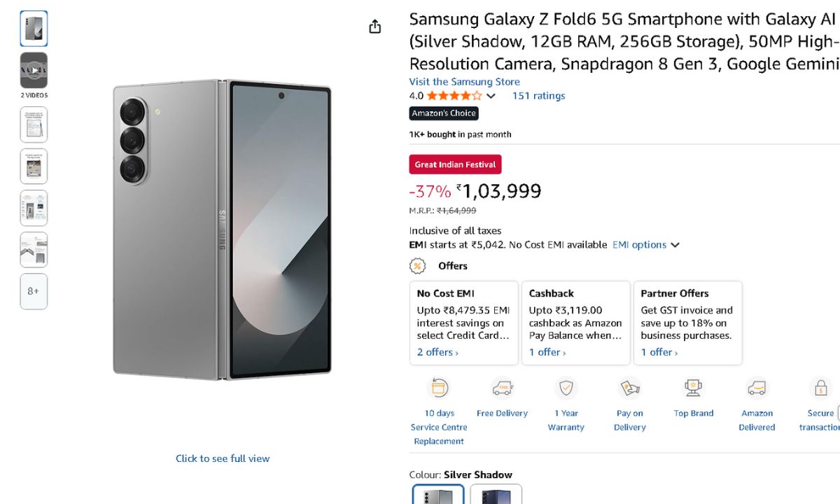This screenshot has height=504, width=840.
Task: Expand the 2 offers link under No Cost EMI
Action: [437, 352]
